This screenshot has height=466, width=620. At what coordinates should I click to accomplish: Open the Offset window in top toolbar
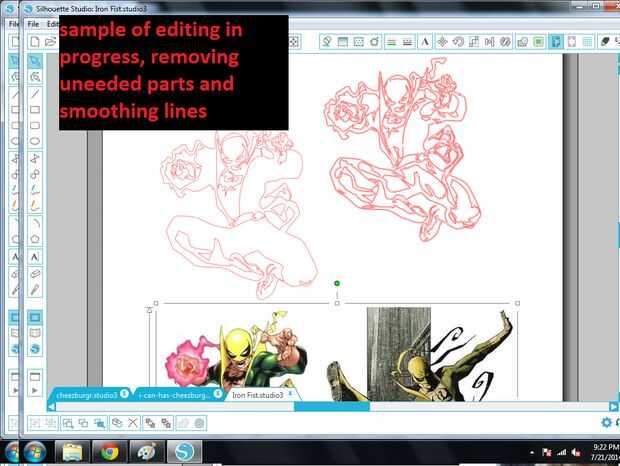(538, 42)
